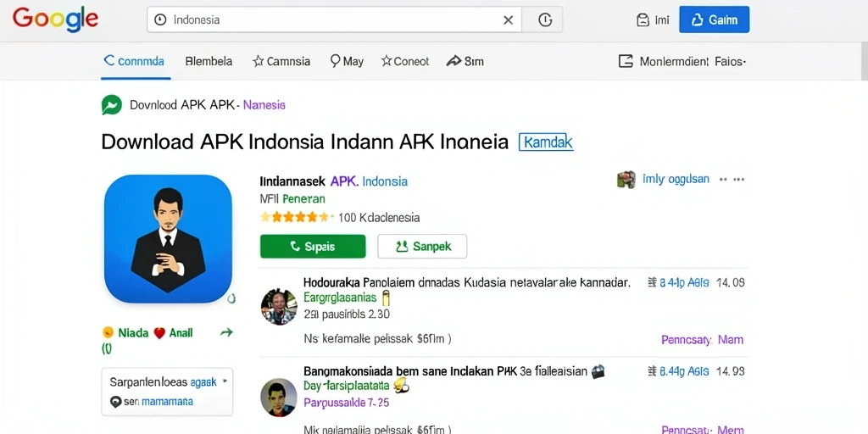Open the Nanesis link

pyautogui.click(x=264, y=104)
